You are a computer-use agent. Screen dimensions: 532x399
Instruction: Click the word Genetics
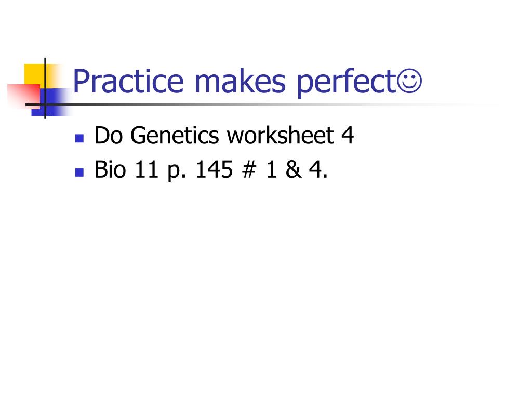pyautogui.click(x=175, y=136)
